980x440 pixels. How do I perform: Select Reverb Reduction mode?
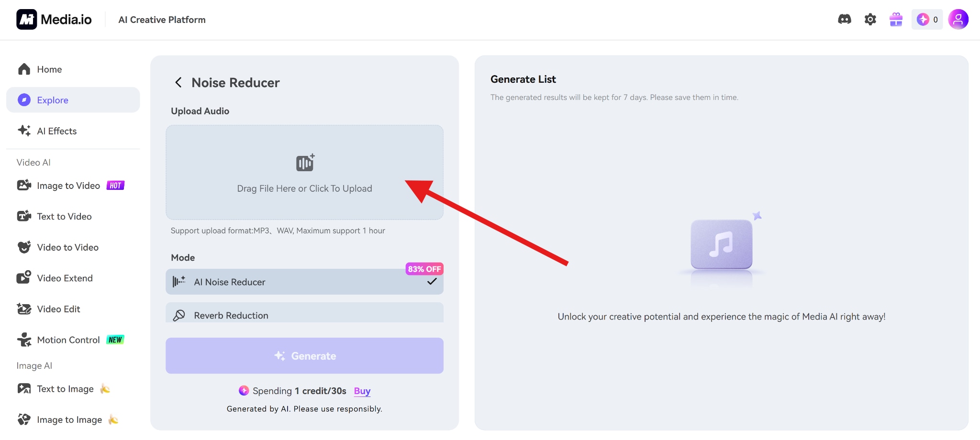point(304,314)
